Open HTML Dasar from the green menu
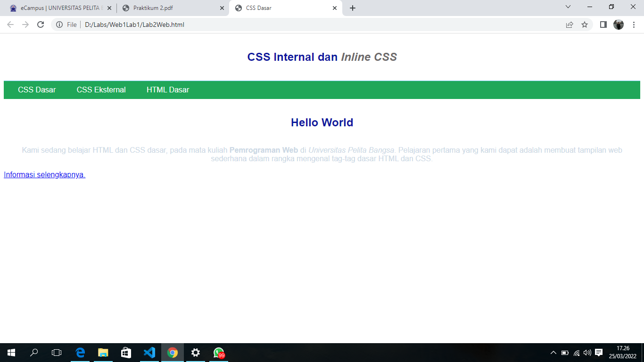Image resolution: width=644 pixels, height=362 pixels. click(x=167, y=90)
